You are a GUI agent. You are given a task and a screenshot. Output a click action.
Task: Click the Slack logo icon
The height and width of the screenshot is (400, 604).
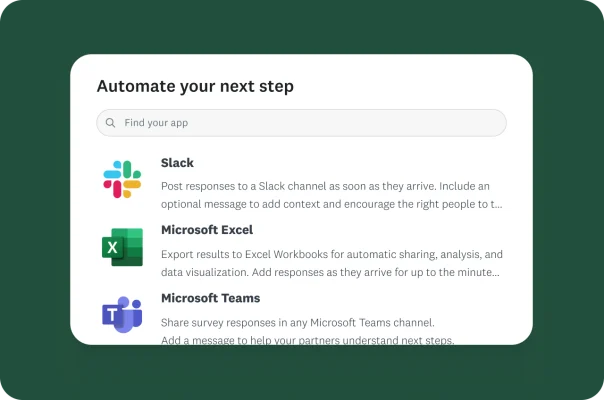click(122, 179)
